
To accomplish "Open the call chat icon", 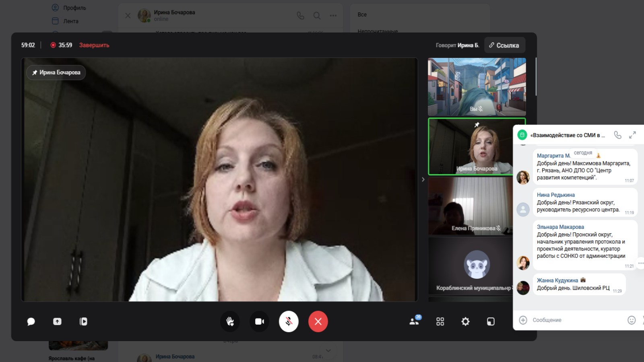I will click(31, 321).
